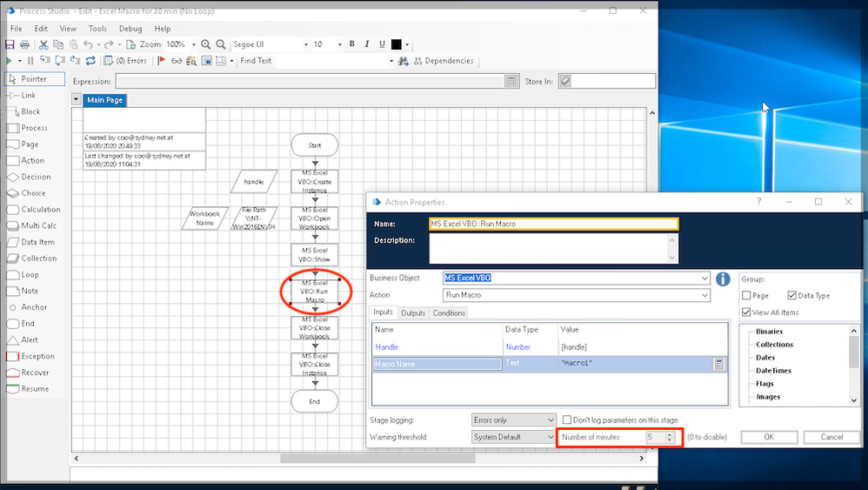This screenshot has width=868, height=490.
Task: Click the Save icon in toolbar
Action: [x=10, y=44]
